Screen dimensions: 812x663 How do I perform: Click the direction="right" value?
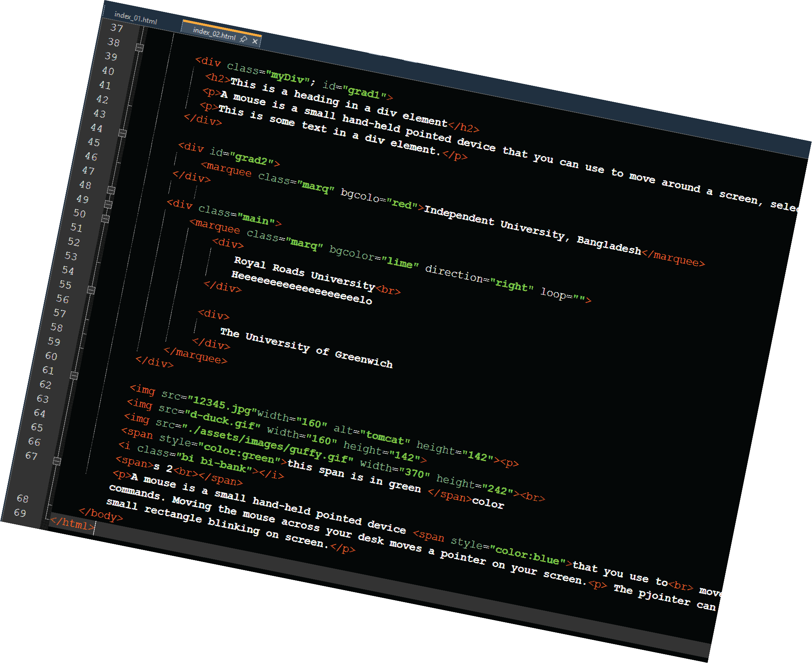click(512, 285)
